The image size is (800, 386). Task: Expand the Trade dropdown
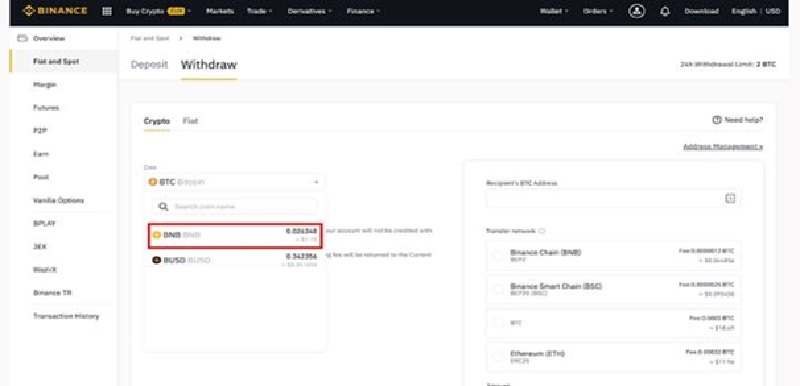pyautogui.click(x=259, y=11)
